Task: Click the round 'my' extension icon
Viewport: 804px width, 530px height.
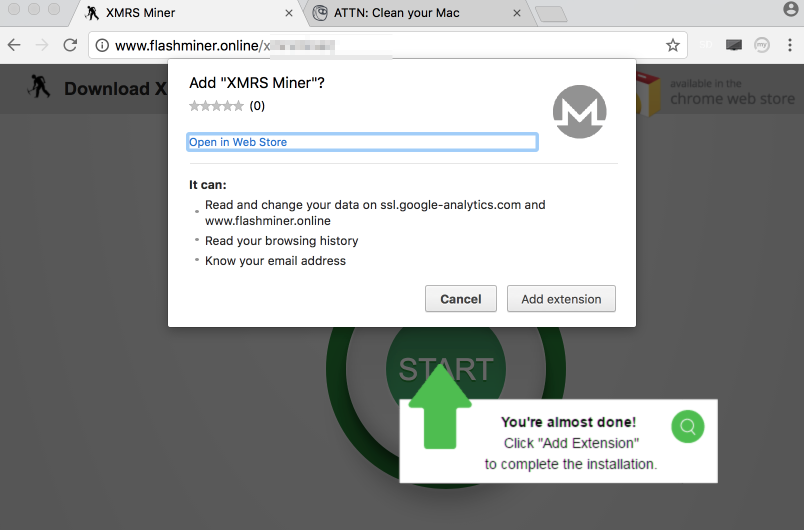Action: click(762, 45)
